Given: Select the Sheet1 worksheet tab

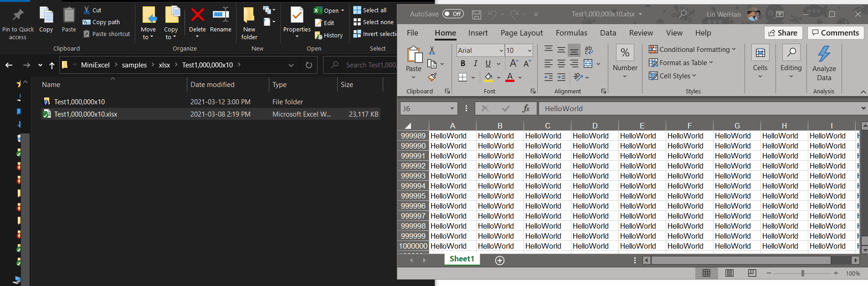Looking at the screenshot, I should (x=462, y=259).
